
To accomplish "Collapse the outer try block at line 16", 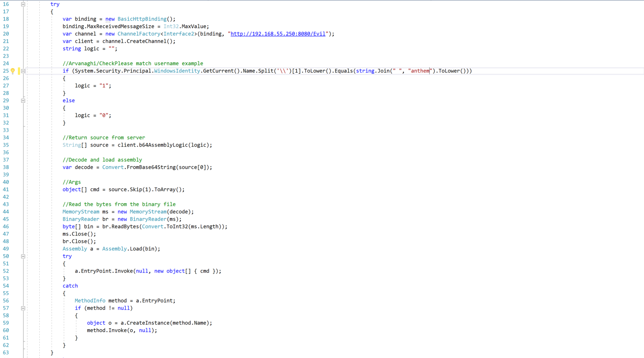I will (x=23, y=4).
